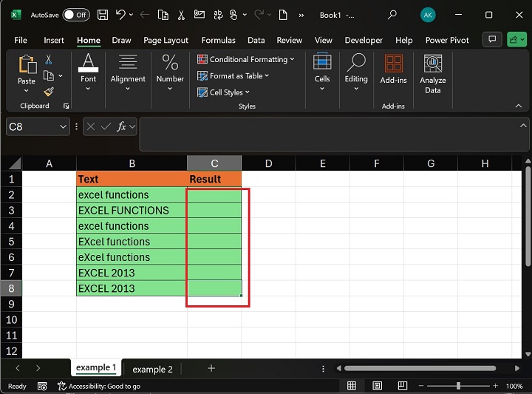
Task: Click the Save icon in title bar
Action: point(103,15)
